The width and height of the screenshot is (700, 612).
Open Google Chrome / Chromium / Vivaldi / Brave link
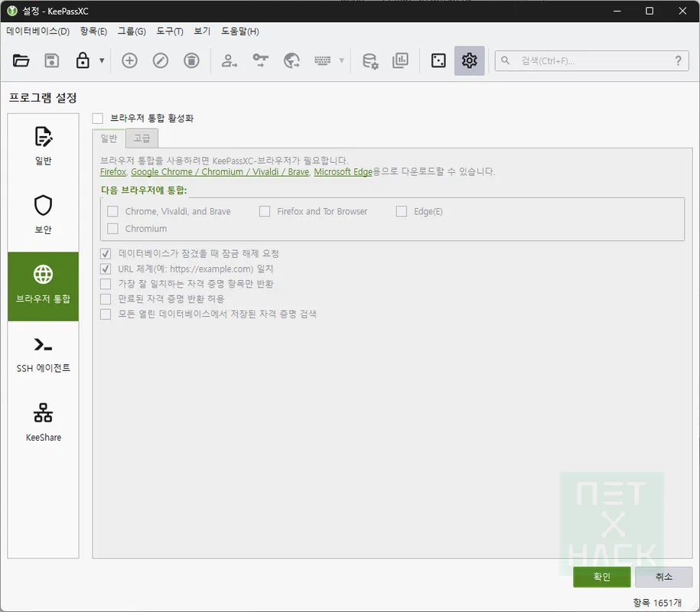pyautogui.click(x=220, y=172)
